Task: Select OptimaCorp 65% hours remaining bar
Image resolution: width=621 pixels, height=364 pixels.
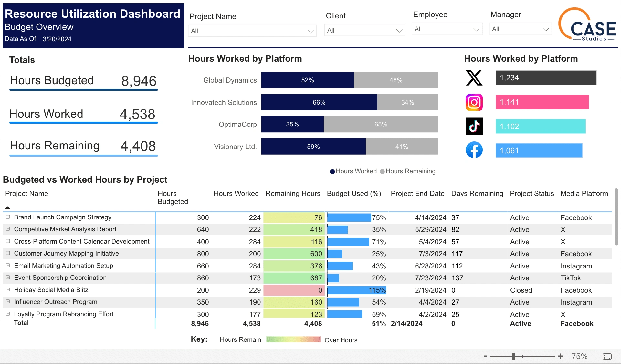Action: point(381,124)
